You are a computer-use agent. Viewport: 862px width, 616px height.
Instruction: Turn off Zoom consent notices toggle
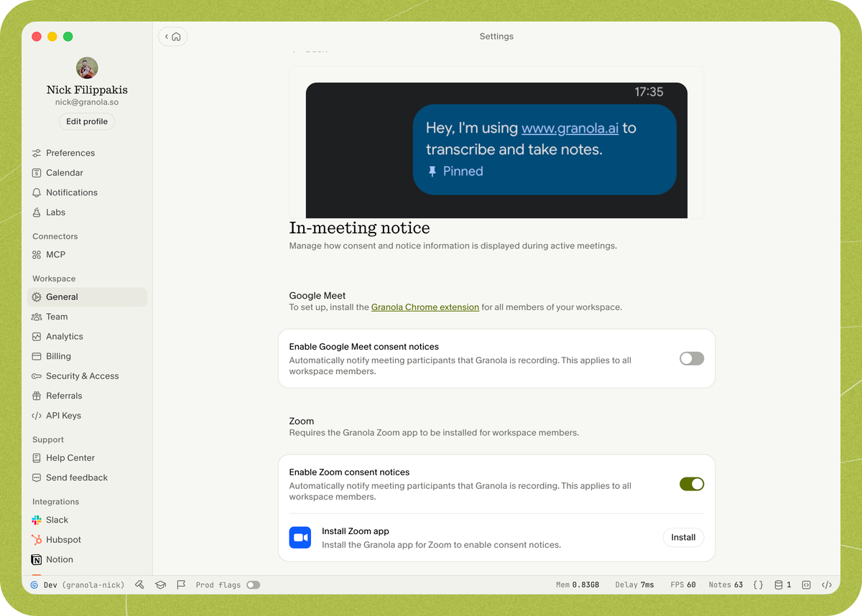click(x=692, y=484)
